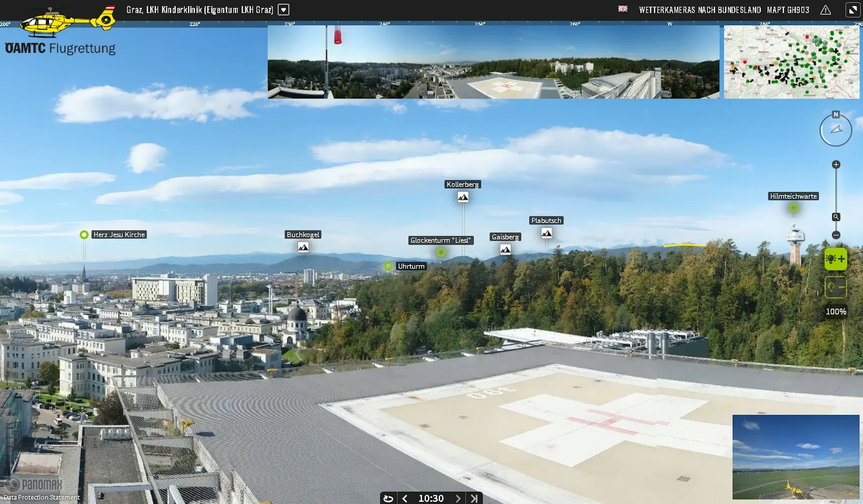
Task: Open the 10:30 time selector
Action: (x=431, y=498)
